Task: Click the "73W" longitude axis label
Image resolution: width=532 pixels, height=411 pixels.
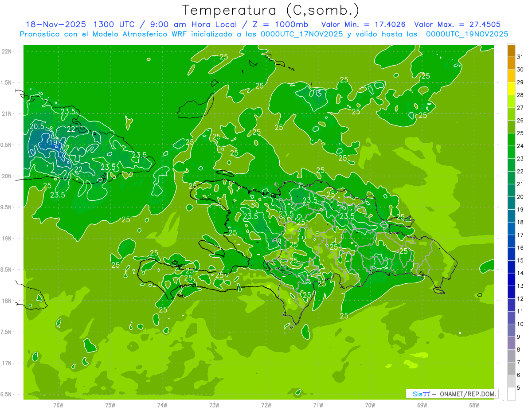Action: coord(214,405)
